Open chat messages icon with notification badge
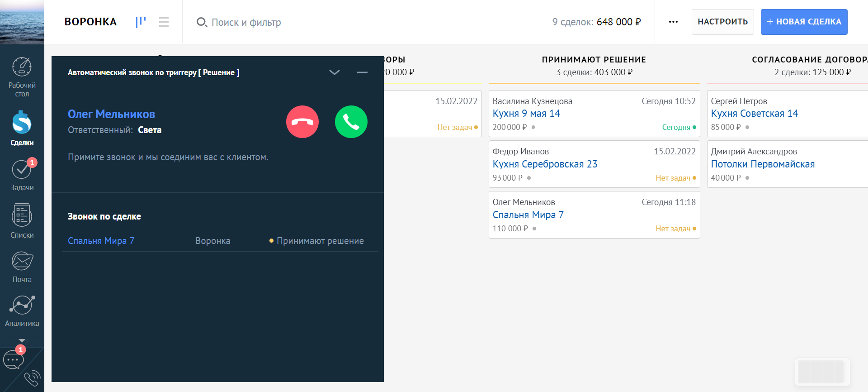This screenshot has height=392, width=868. pyautogui.click(x=13, y=360)
